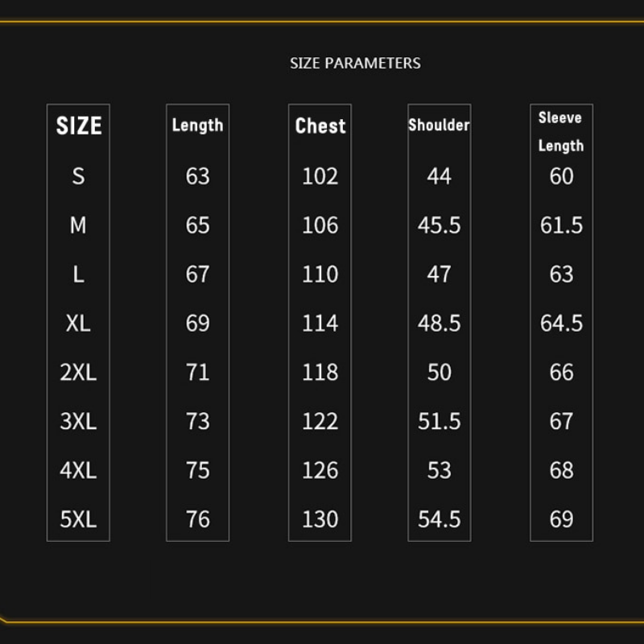Click the Sleeve Length column header
The width and height of the screenshot is (644, 644).
pyautogui.click(x=561, y=131)
